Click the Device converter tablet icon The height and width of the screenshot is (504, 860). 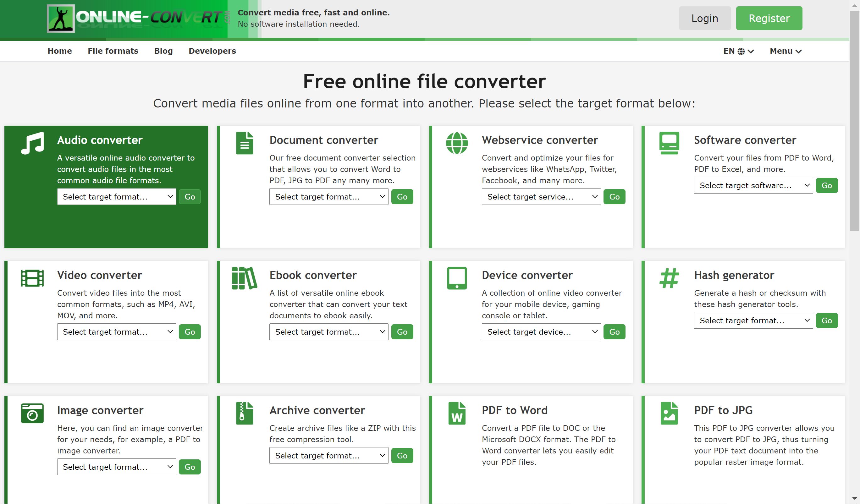click(x=457, y=278)
